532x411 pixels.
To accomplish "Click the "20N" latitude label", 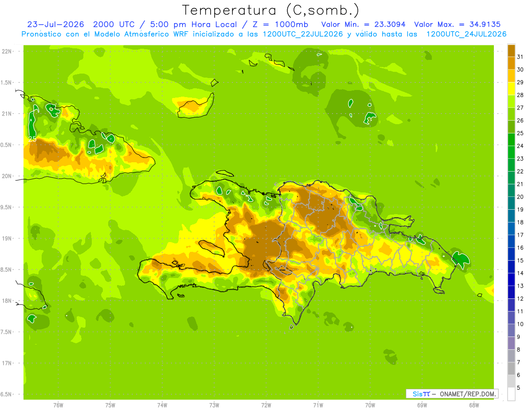I will click(x=6, y=176).
